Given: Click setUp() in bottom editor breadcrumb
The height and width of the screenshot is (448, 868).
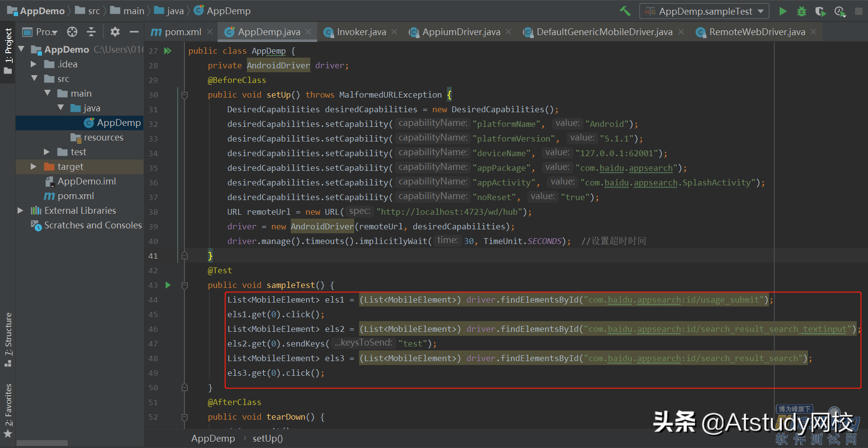Looking at the screenshot, I should coord(267,438).
